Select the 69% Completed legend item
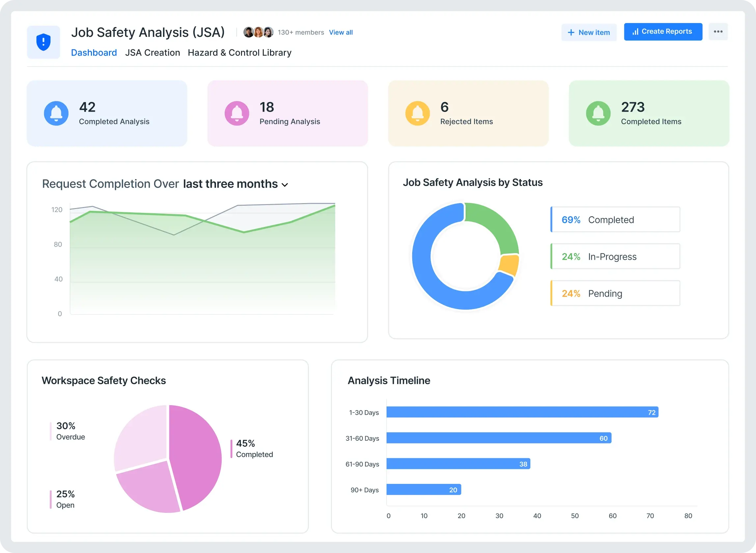 click(615, 220)
